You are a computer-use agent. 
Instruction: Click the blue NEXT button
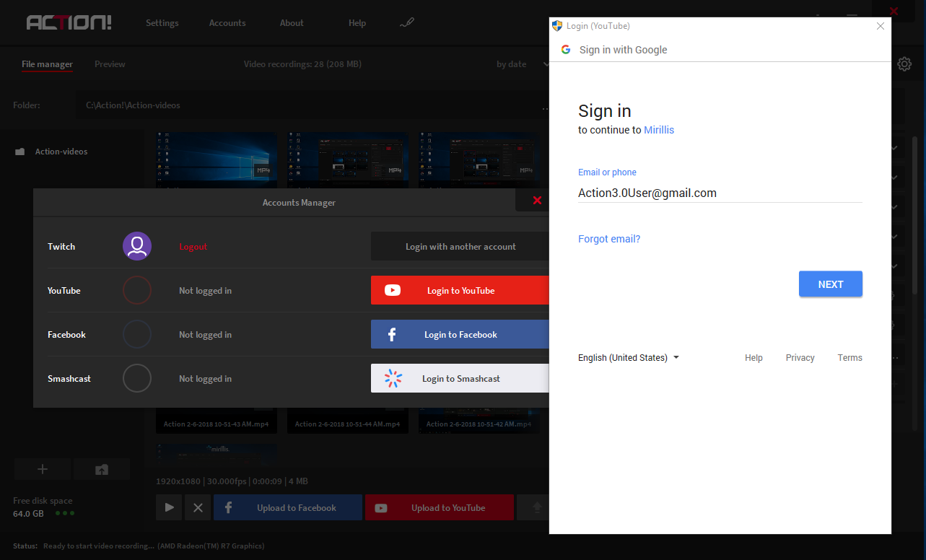click(830, 284)
